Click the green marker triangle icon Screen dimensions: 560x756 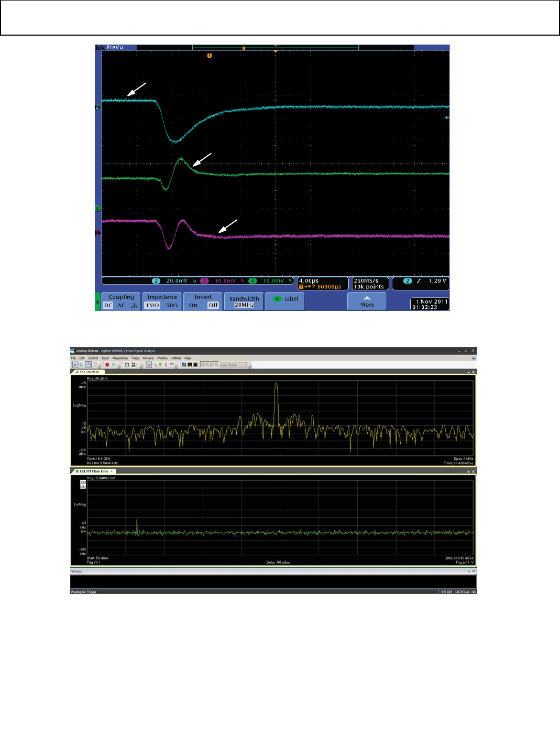point(160,364)
